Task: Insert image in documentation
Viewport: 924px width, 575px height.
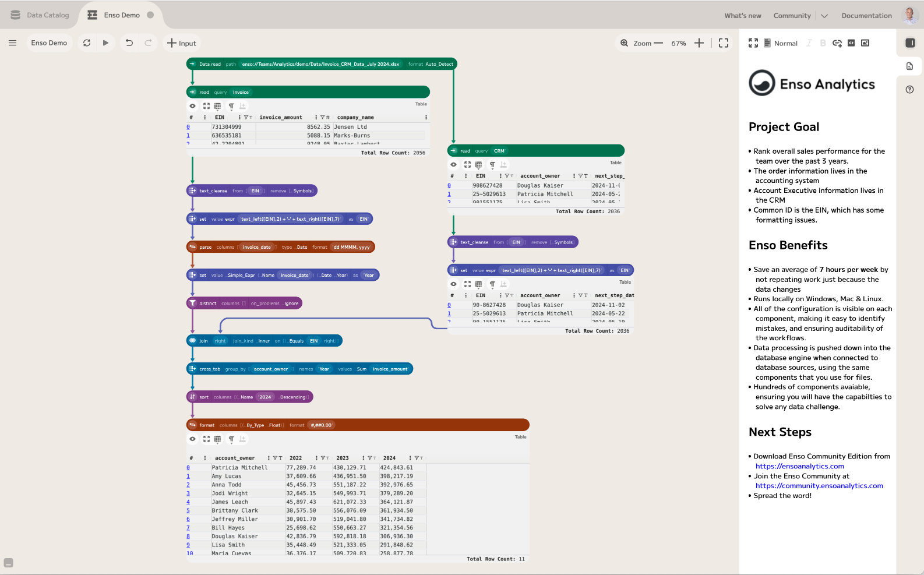Action: [865, 43]
